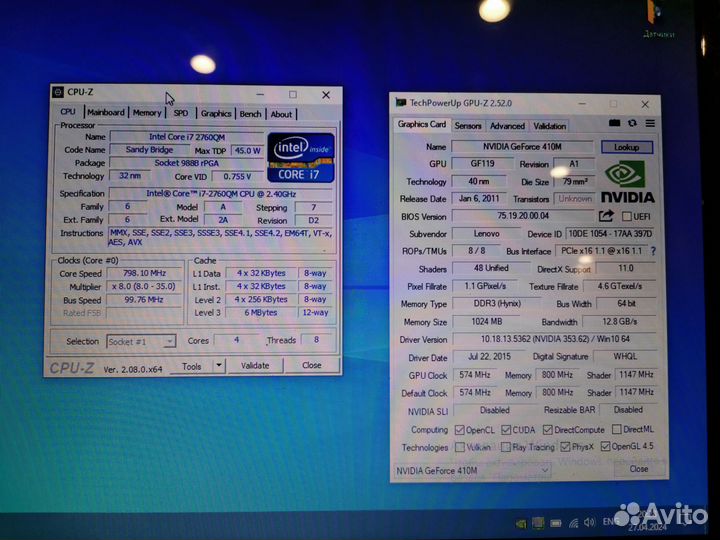Toggle the Ray Tracing checkbox

click(506, 447)
